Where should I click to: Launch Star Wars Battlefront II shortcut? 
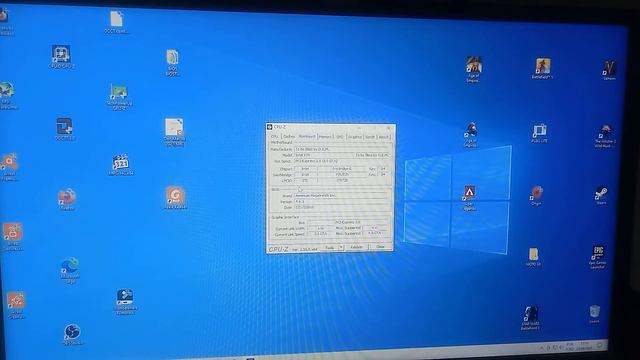pyautogui.click(x=530, y=318)
